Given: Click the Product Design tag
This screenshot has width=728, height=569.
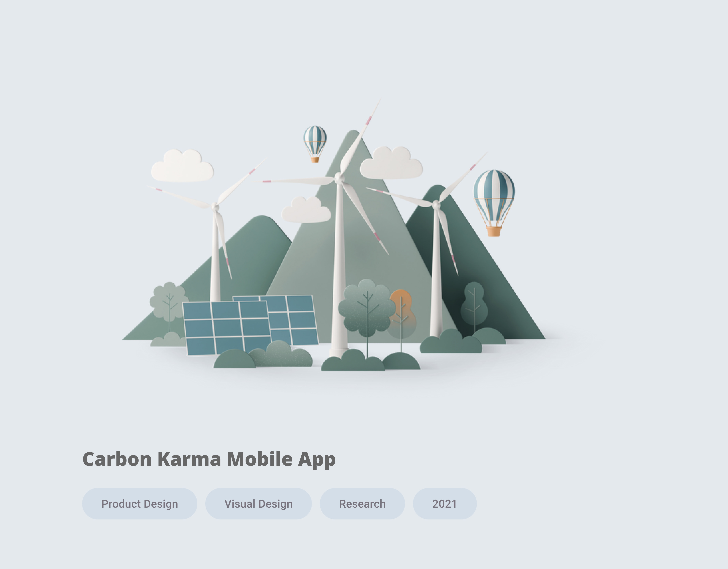Looking at the screenshot, I should click(140, 503).
